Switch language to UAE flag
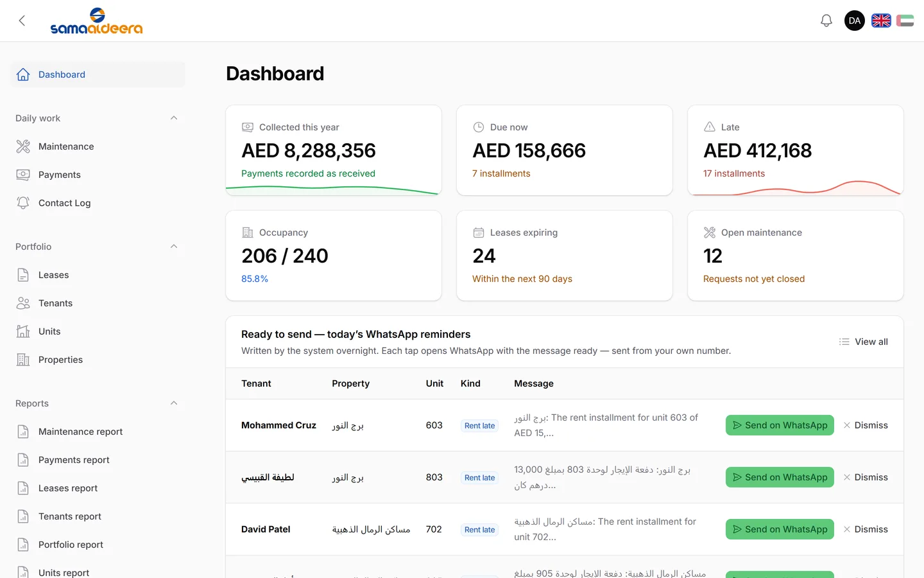The width and height of the screenshot is (924, 578). [905, 21]
